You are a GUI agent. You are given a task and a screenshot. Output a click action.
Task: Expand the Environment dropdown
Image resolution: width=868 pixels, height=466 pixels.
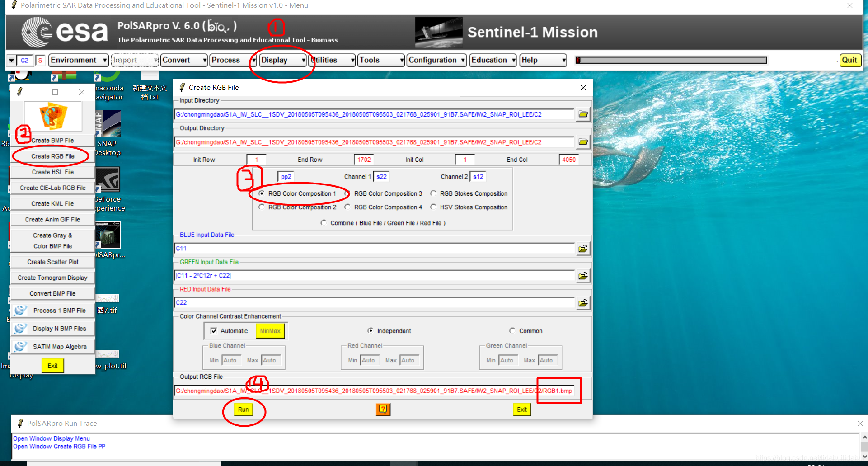(79, 60)
